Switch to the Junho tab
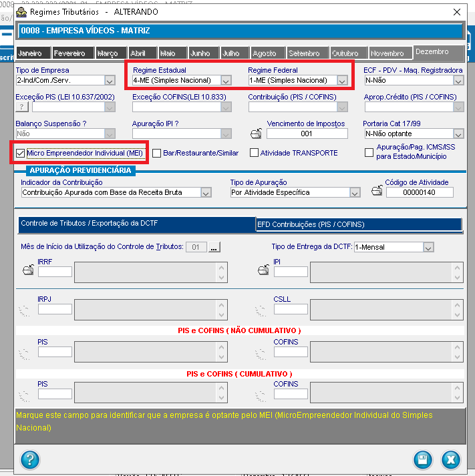 (x=204, y=53)
